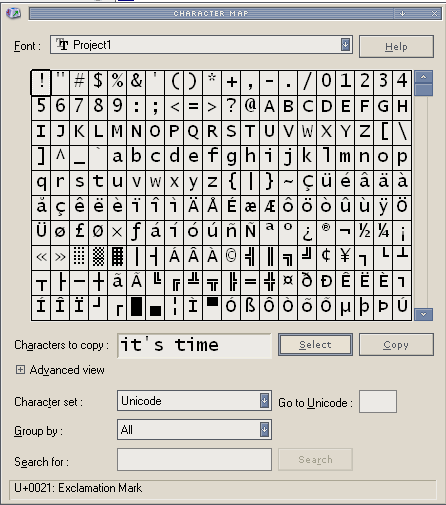Select the inverted question mark cell
Screen dimensions: 446x505
pos(307,232)
